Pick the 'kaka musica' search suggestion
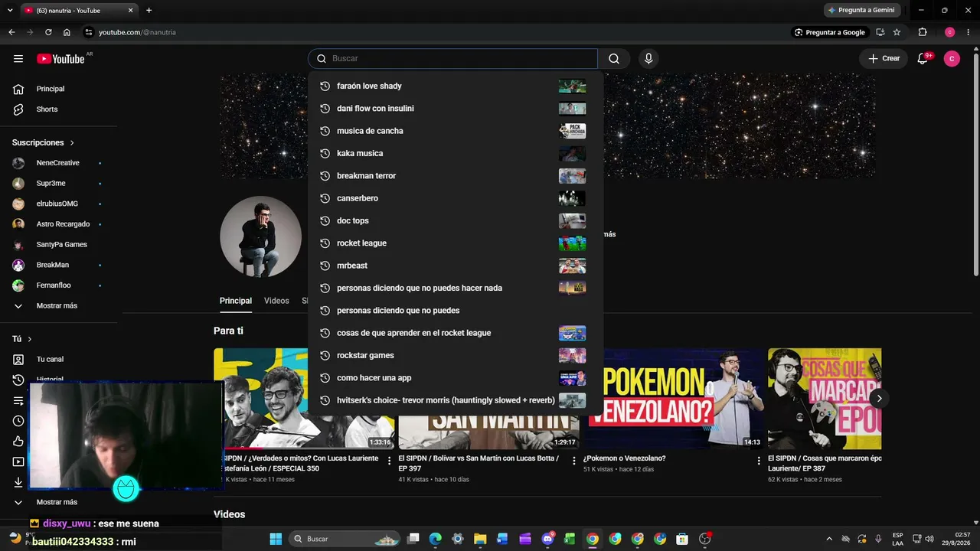 (456, 153)
